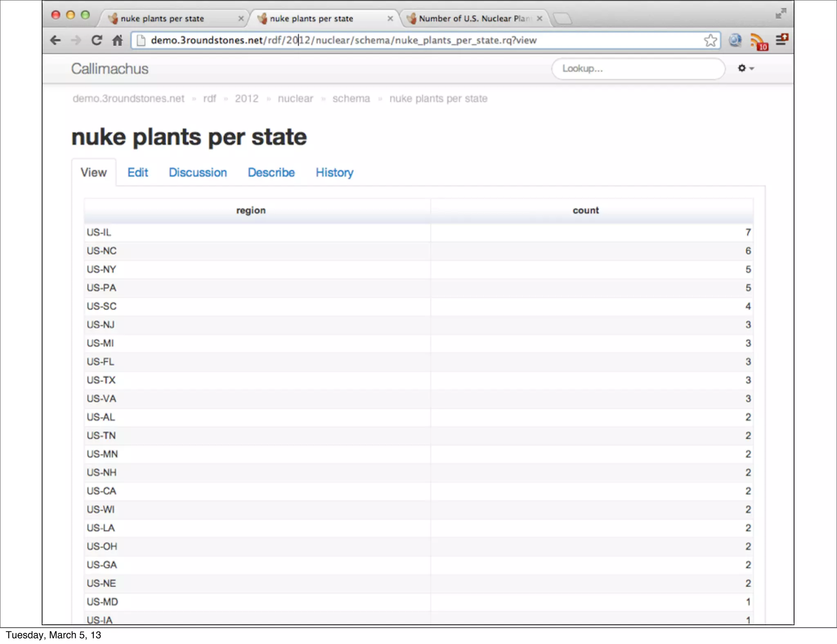Open the Discussion tab
Image resolution: width=837 pixels, height=644 pixels.
tap(198, 172)
